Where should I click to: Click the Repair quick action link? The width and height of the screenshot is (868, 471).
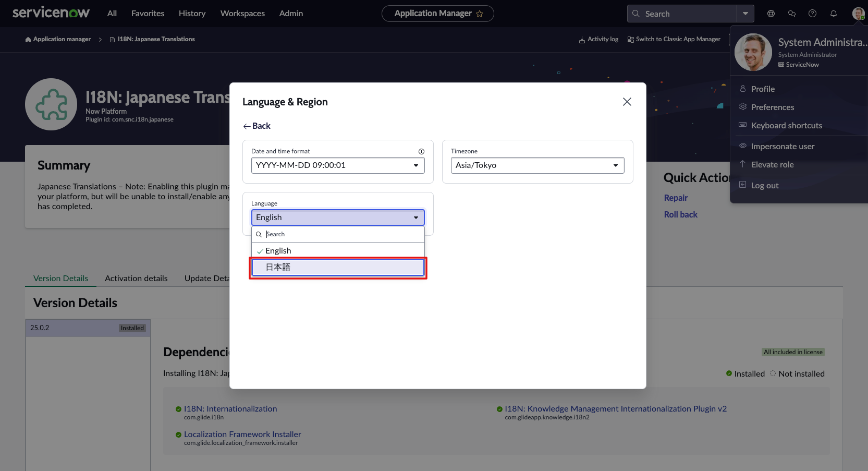pos(676,198)
